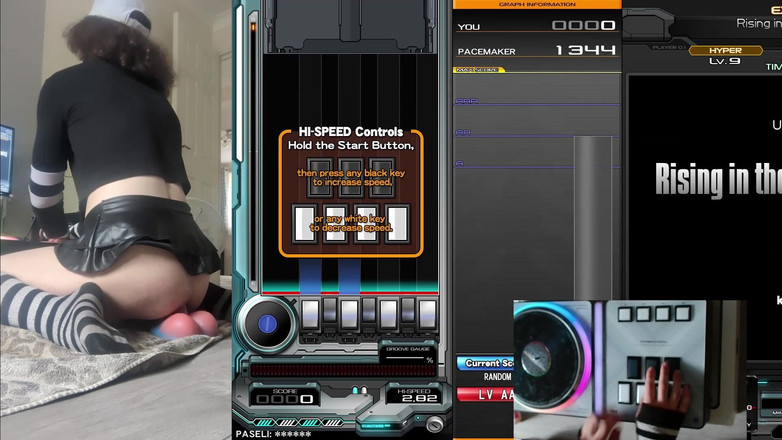This screenshot has height=440, width=782.
Task: Click the right black key in HI-SPEED Controls
Action: (383, 178)
